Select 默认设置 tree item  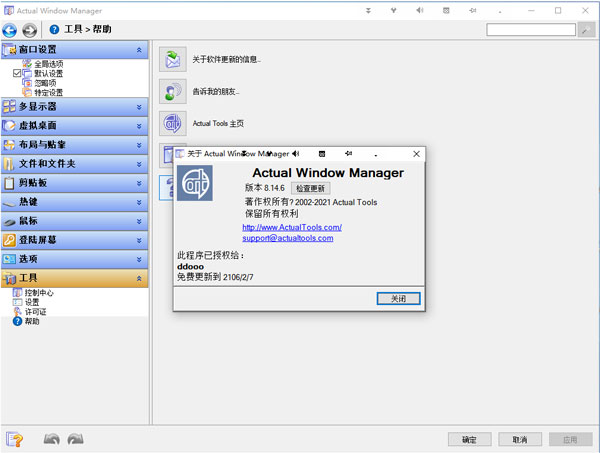[x=49, y=73]
